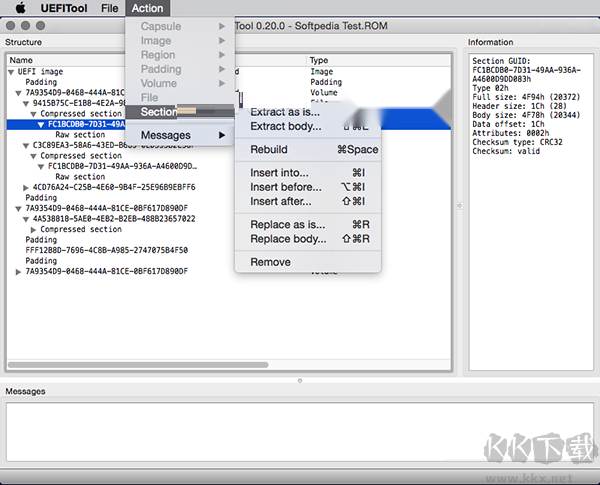This screenshot has width=600, height=485.
Task: Select Extract body... option
Action: click(x=285, y=127)
